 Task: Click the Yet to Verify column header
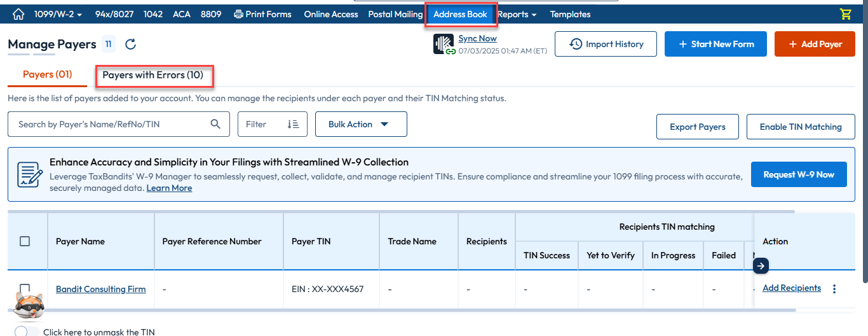click(x=611, y=255)
